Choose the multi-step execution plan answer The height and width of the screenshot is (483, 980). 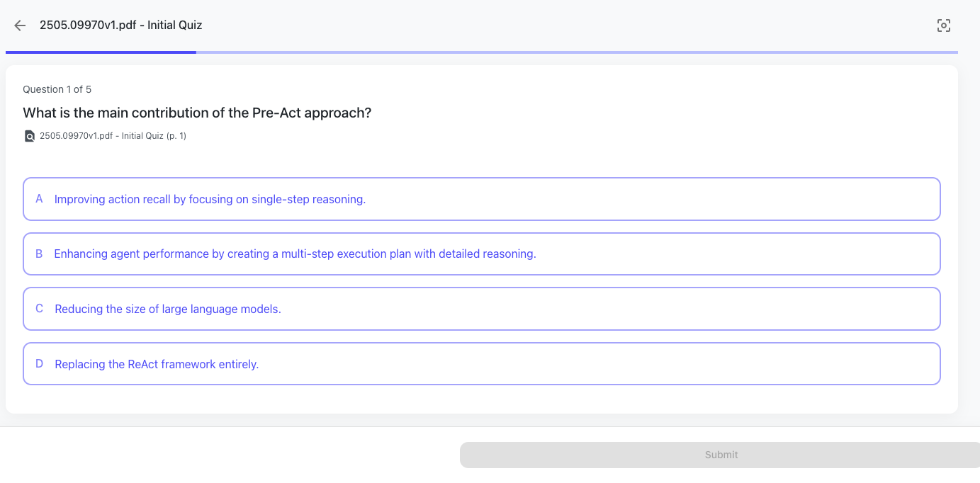(295, 254)
